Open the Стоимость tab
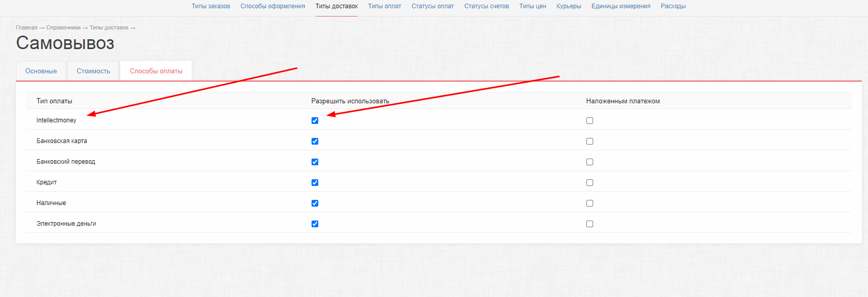This screenshot has height=297, width=868. 94,71
